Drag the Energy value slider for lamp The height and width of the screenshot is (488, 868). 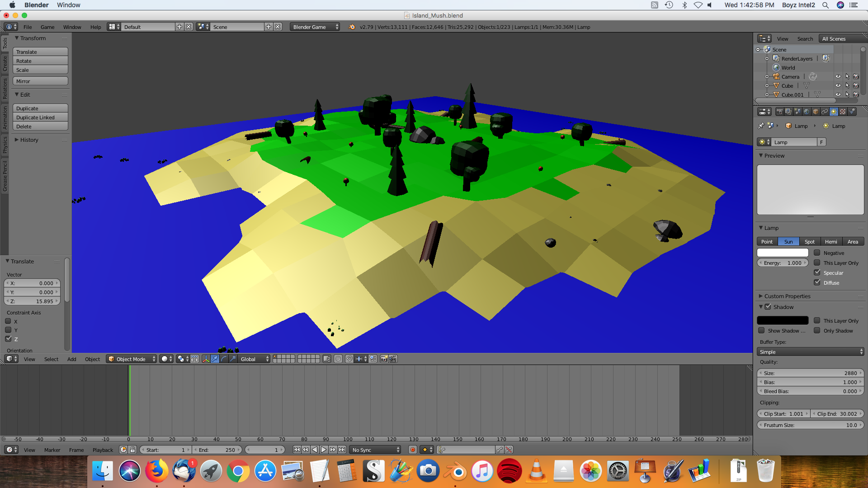point(783,262)
